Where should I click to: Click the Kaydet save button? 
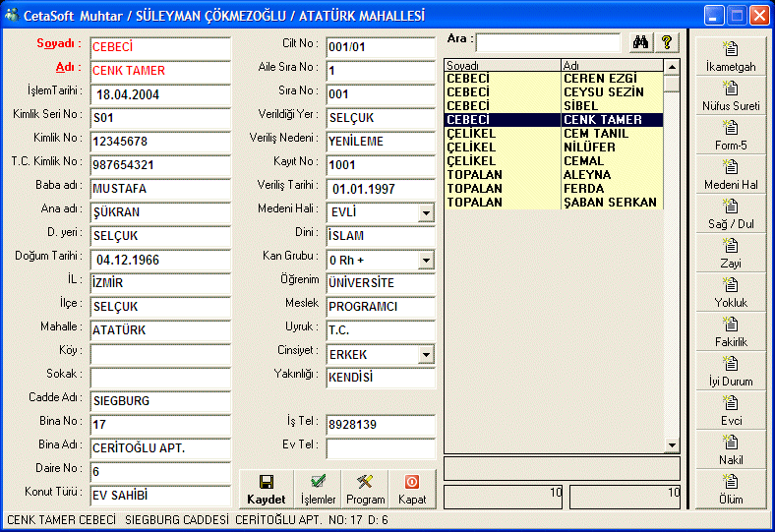tap(266, 488)
